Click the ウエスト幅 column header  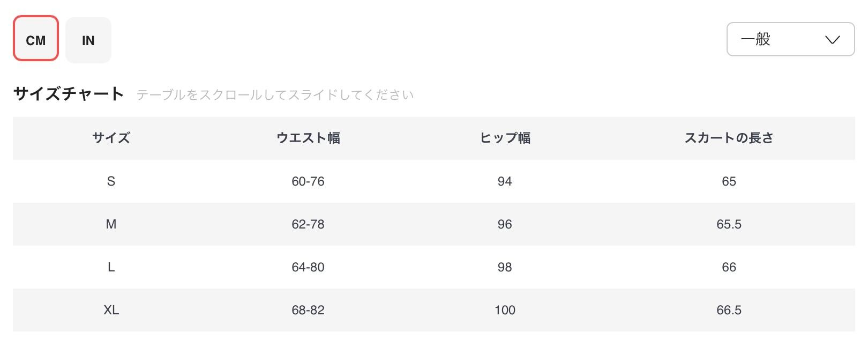[308, 138]
